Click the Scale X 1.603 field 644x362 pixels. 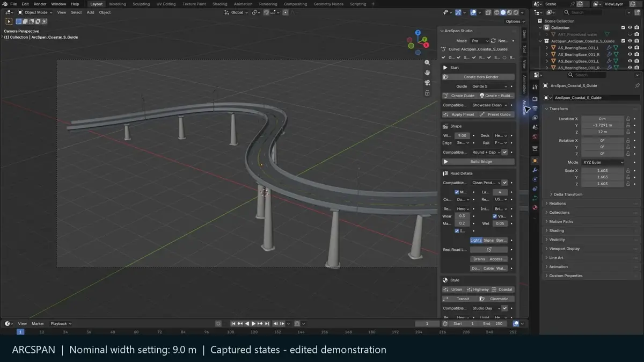(x=602, y=171)
